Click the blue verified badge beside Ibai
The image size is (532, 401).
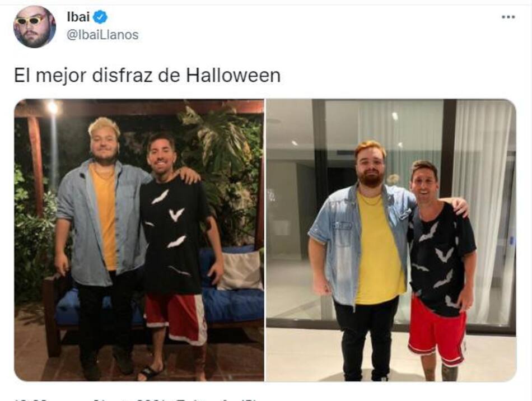(100, 17)
